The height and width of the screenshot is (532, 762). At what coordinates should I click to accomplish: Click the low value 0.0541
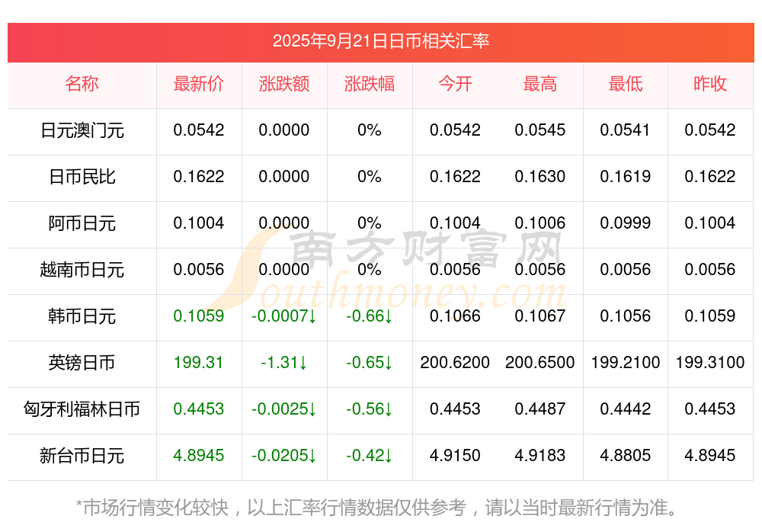click(x=626, y=130)
